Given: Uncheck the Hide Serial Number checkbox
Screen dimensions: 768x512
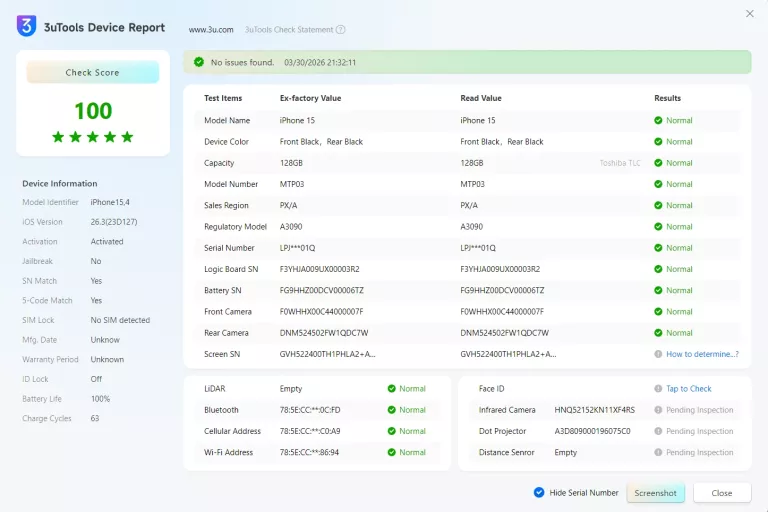Looking at the screenshot, I should (x=539, y=492).
